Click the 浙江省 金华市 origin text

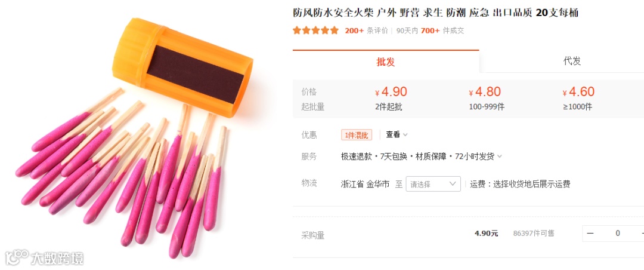pyautogui.click(x=365, y=184)
